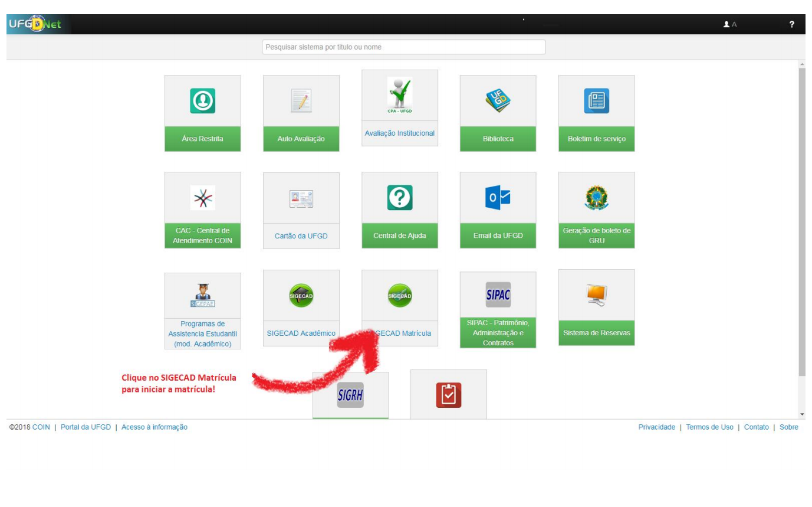Image resolution: width=812 pixels, height=507 pixels.
Task: Click the SIPAC logo icon
Action: click(498, 295)
